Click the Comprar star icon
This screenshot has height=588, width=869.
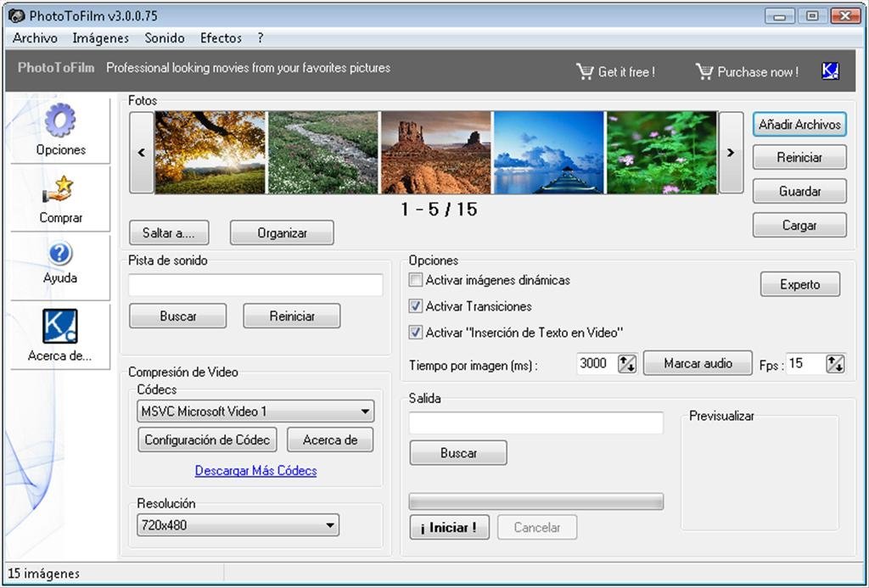60,190
